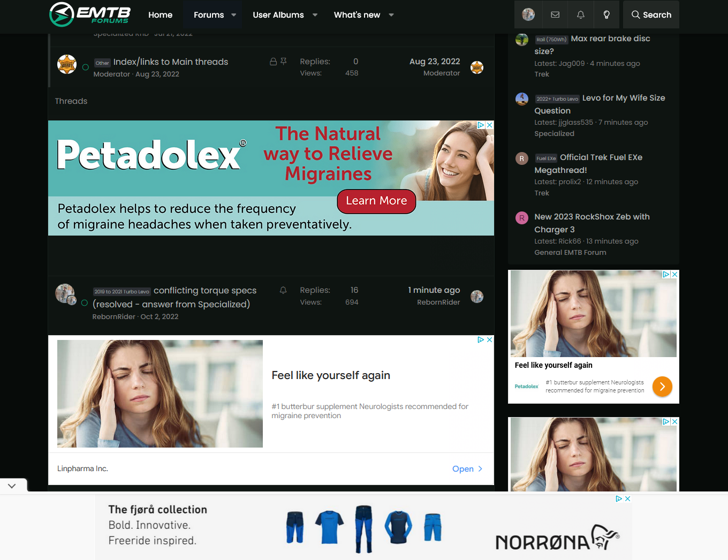
Task: Expand the What's new dropdown arrow
Action: [x=391, y=15]
